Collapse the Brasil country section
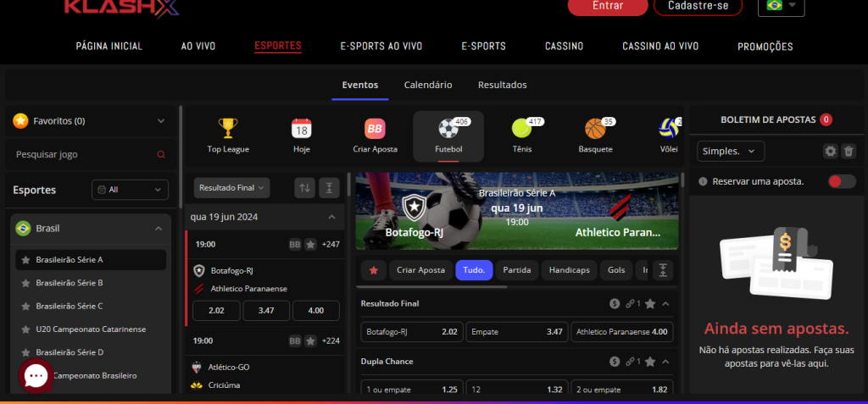Viewport: 868px width, 404px height. (x=159, y=229)
